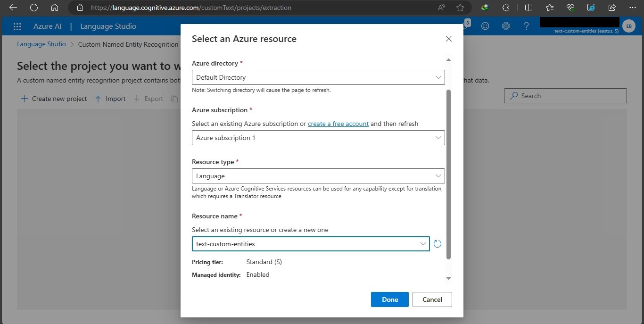Image resolution: width=644 pixels, height=324 pixels.
Task: Click the Select an Azure resource heading
Action: tap(244, 39)
